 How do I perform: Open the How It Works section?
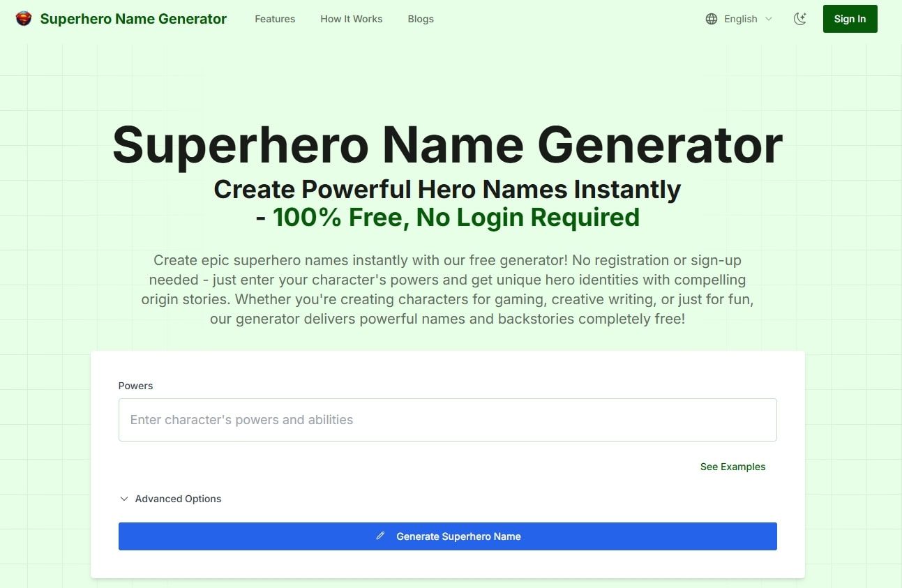[x=352, y=19]
